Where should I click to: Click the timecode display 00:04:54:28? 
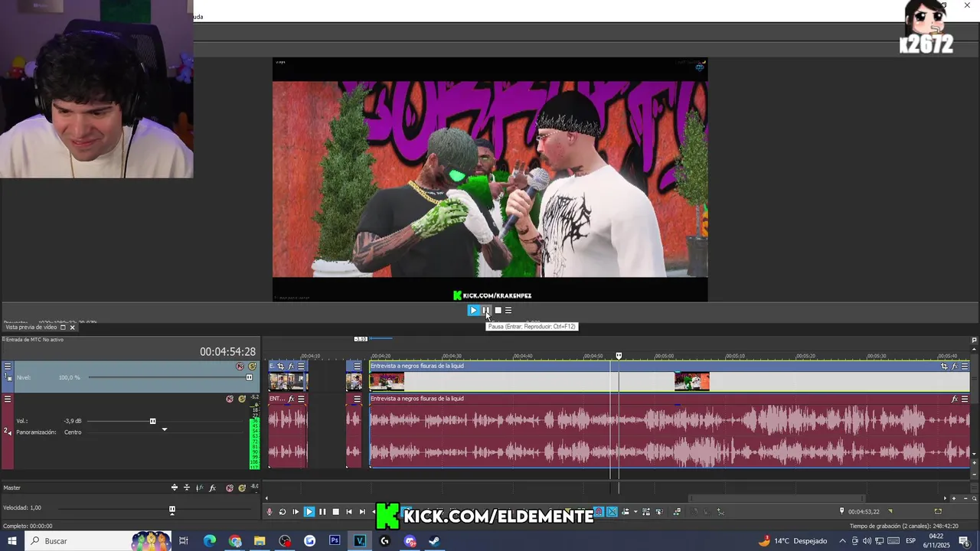tap(227, 352)
